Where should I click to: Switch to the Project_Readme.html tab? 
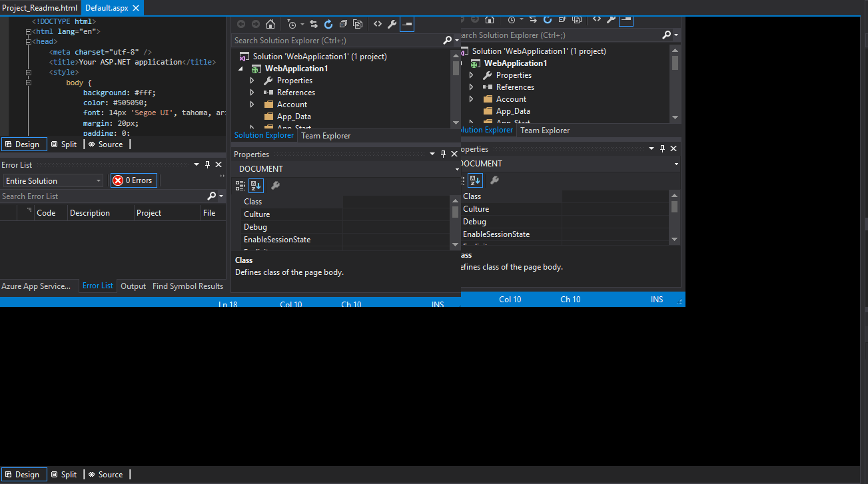pos(40,8)
